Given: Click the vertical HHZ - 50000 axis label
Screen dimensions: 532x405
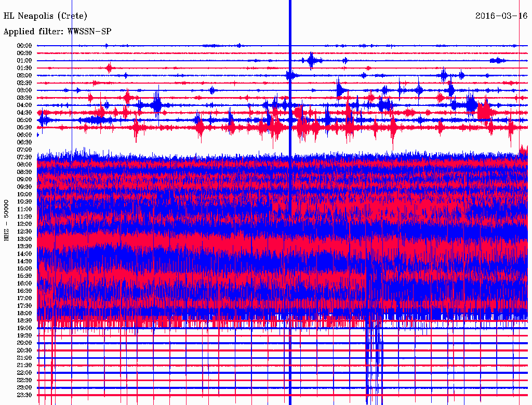Looking at the screenshot, I should [x=7, y=220].
